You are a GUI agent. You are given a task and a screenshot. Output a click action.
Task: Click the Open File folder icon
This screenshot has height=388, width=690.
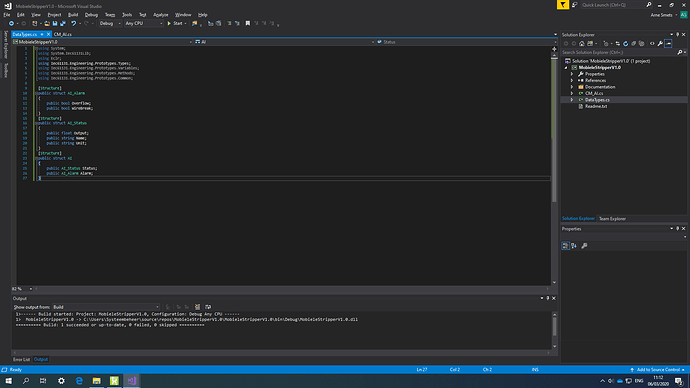[x=47, y=23]
